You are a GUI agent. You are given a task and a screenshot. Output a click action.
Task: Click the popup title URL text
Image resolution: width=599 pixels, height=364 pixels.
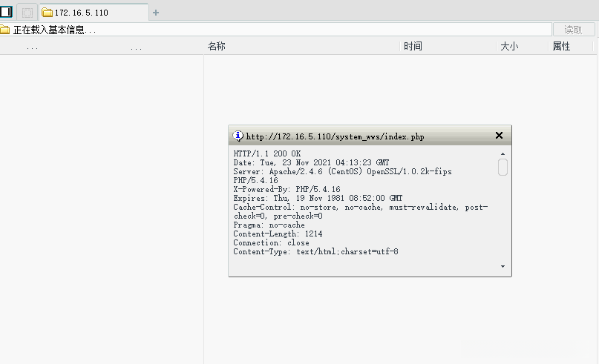[335, 136]
